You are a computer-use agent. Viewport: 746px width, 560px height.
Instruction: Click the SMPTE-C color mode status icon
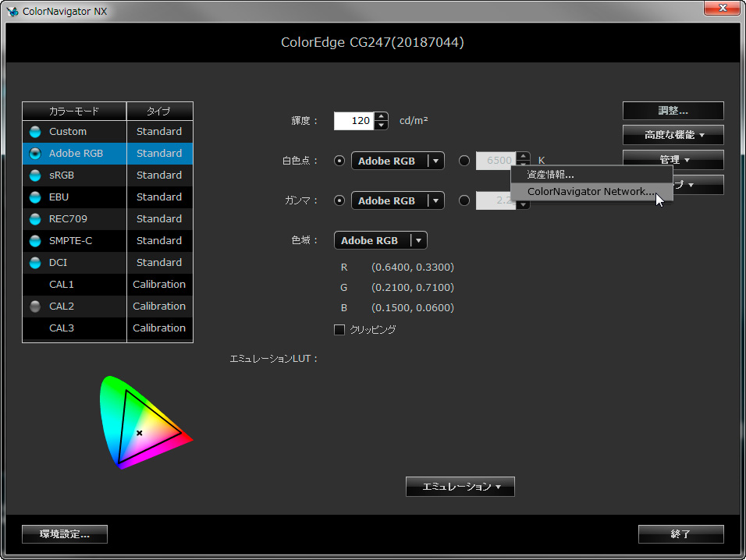(x=35, y=241)
